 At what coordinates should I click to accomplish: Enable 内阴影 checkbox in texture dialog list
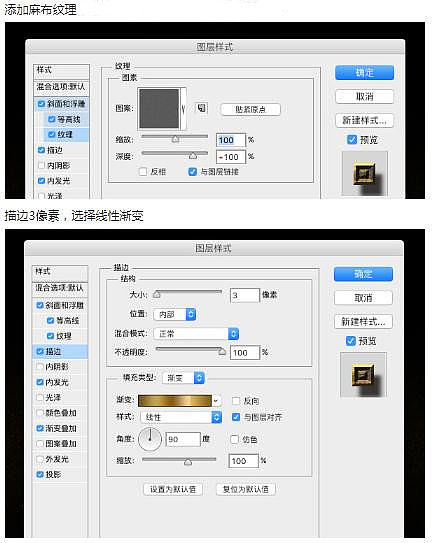click(41, 165)
